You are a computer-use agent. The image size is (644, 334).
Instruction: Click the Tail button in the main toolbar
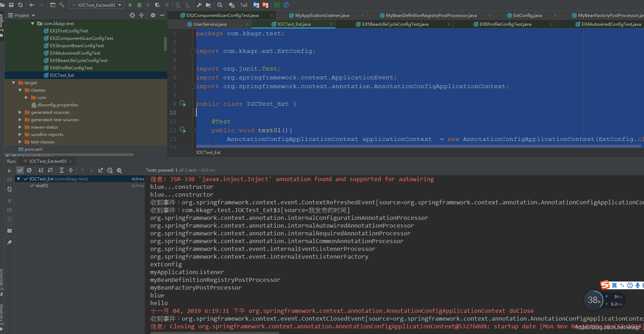tap(244, 5)
